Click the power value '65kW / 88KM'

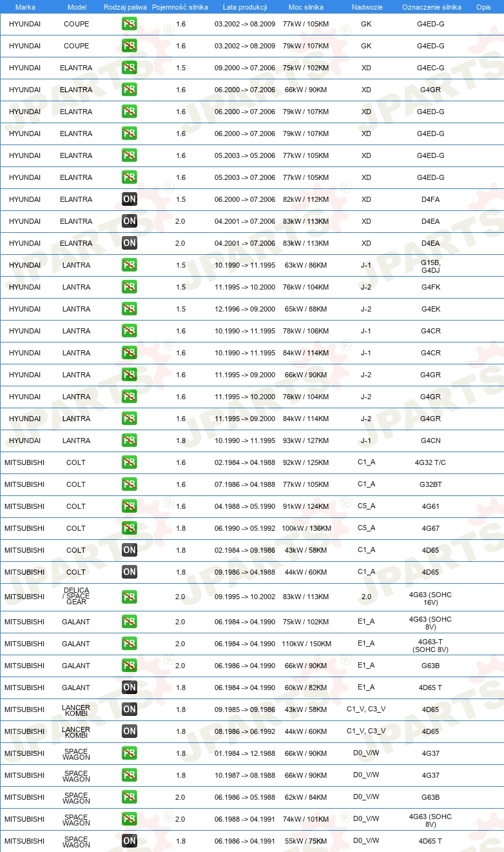pyautogui.click(x=306, y=309)
